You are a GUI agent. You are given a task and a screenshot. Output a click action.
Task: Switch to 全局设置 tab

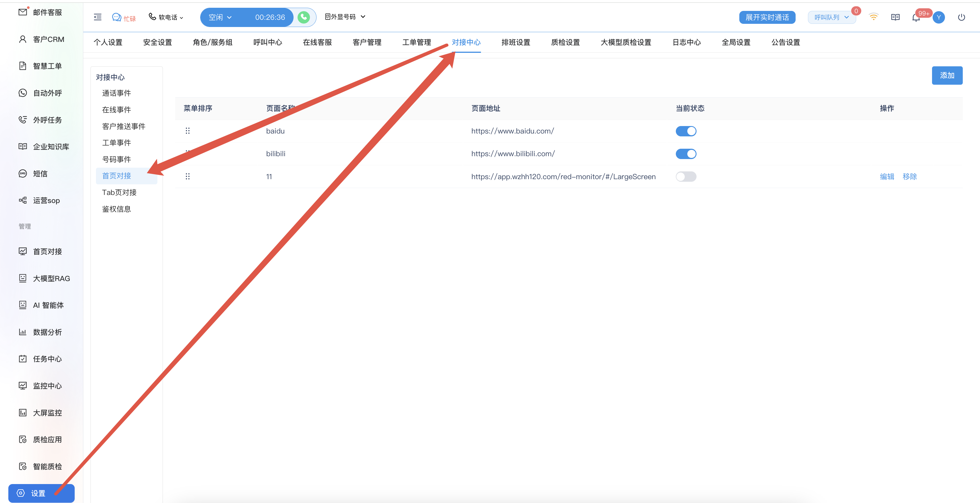(736, 42)
